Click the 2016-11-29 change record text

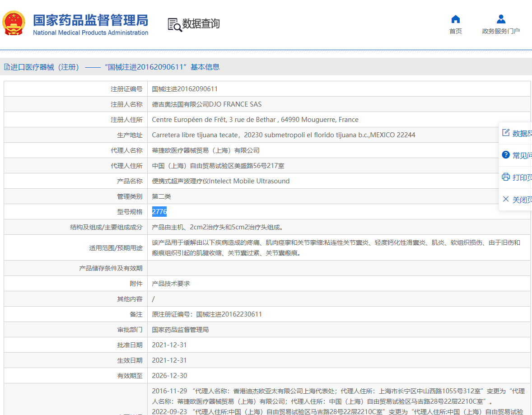[x=338, y=396]
